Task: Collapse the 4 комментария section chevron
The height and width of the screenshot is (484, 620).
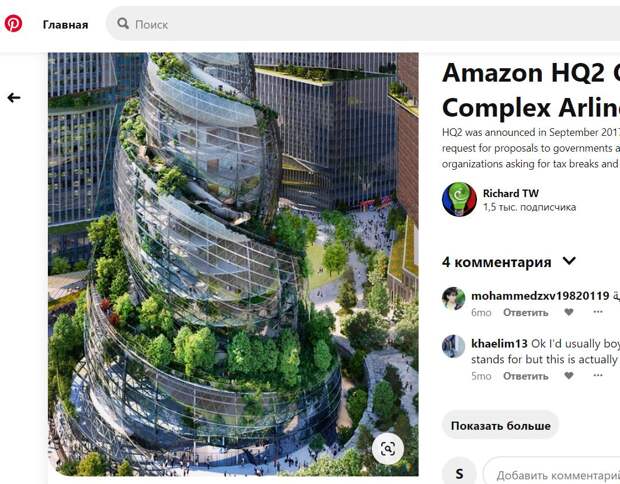Action: (569, 261)
